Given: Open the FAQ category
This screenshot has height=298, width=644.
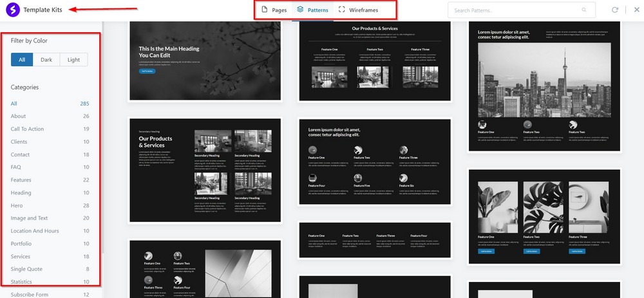Looking at the screenshot, I should pos(50,167).
